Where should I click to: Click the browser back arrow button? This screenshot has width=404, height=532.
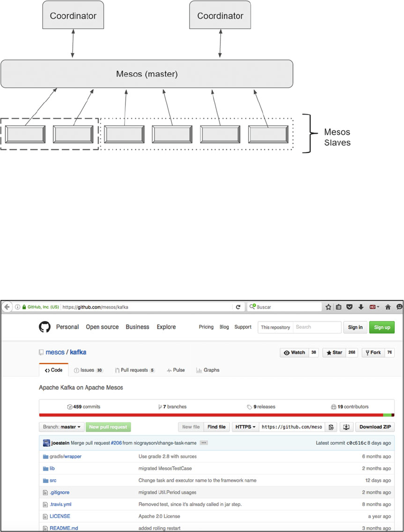pos(7,307)
